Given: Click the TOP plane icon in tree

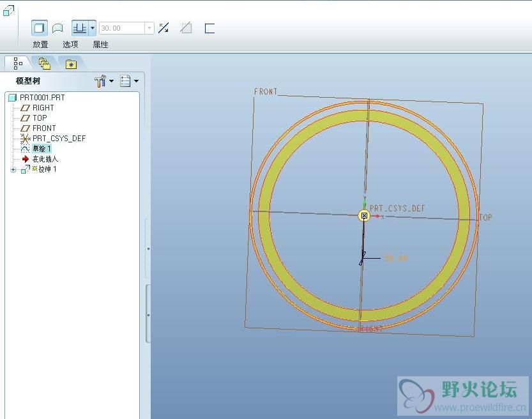Looking at the screenshot, I should pos(25,118).
